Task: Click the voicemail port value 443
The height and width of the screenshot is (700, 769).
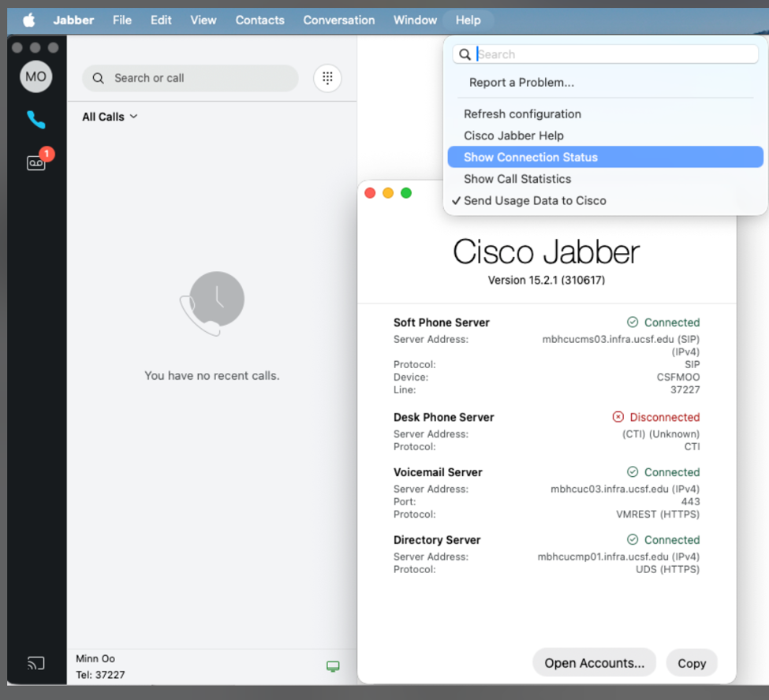Action: coord(691,501)
